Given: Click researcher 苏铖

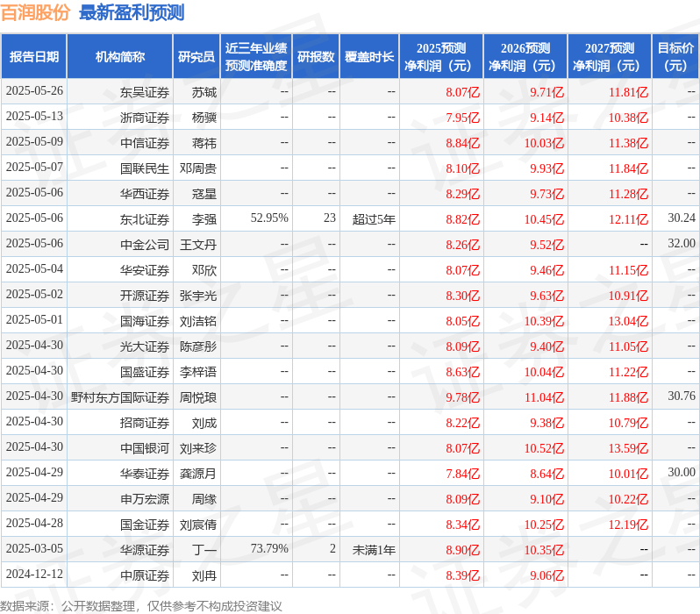Looking at the screenshot, I should pyautogui.click(x=204, y=92).
